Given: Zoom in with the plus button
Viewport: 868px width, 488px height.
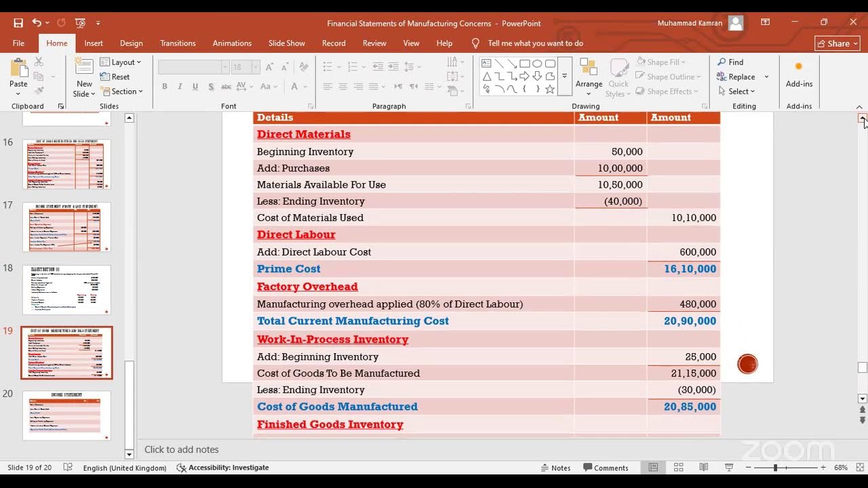Looking at the screenshot, I should [823, 468].
